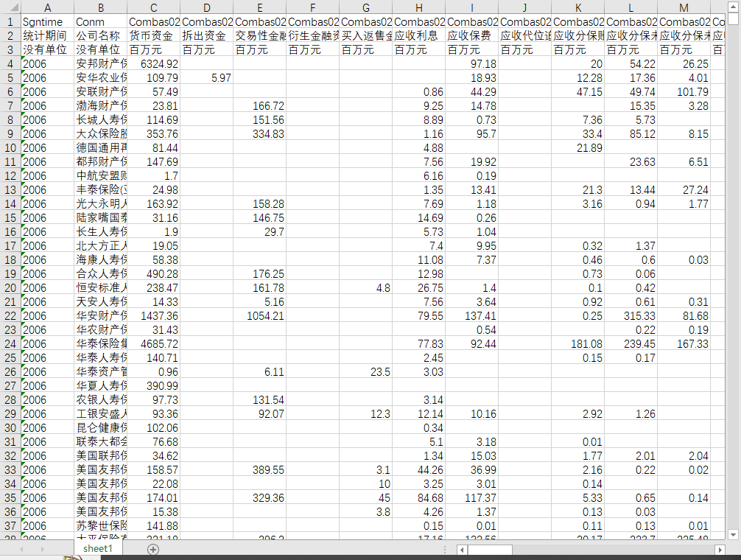Image resolution: width=741 pixels, height=560 pixels.
Task: Click horizontal scrollbar right arrow
Action: tap(720, 550)
